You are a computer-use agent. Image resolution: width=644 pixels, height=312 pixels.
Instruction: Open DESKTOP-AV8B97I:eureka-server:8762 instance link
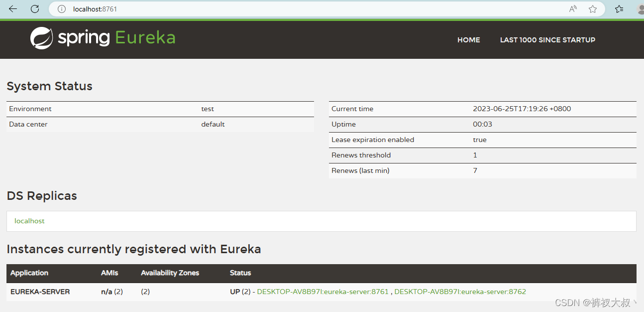click(460, 292)
